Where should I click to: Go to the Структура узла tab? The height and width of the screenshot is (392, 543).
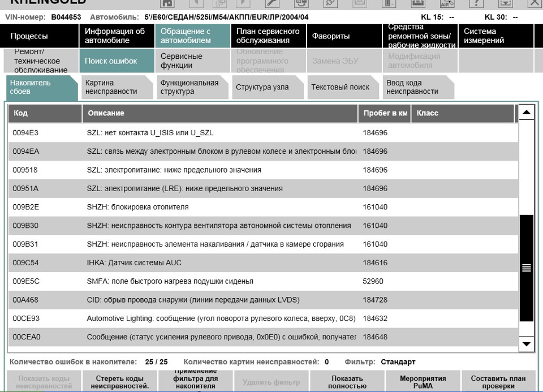click(268, 87)
